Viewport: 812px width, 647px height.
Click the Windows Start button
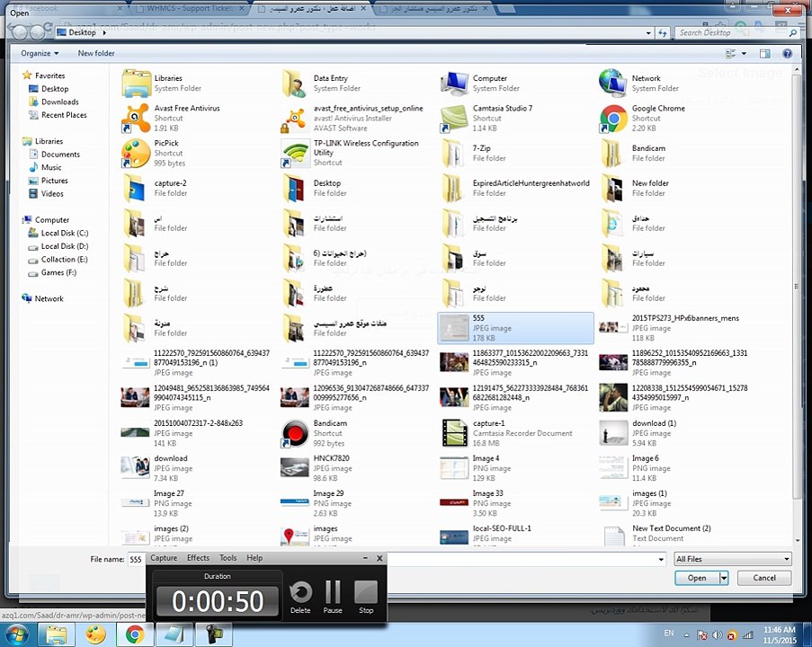[15, 634]
